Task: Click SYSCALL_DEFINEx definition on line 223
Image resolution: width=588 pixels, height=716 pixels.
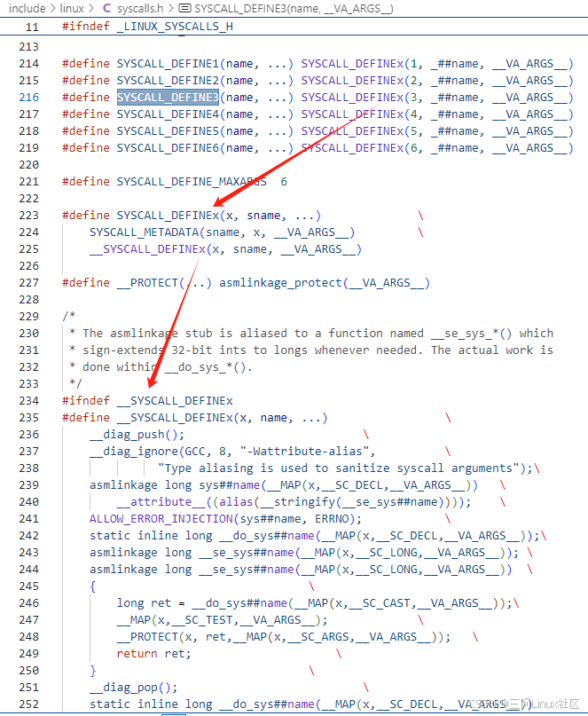Action: tap(168, 215)
